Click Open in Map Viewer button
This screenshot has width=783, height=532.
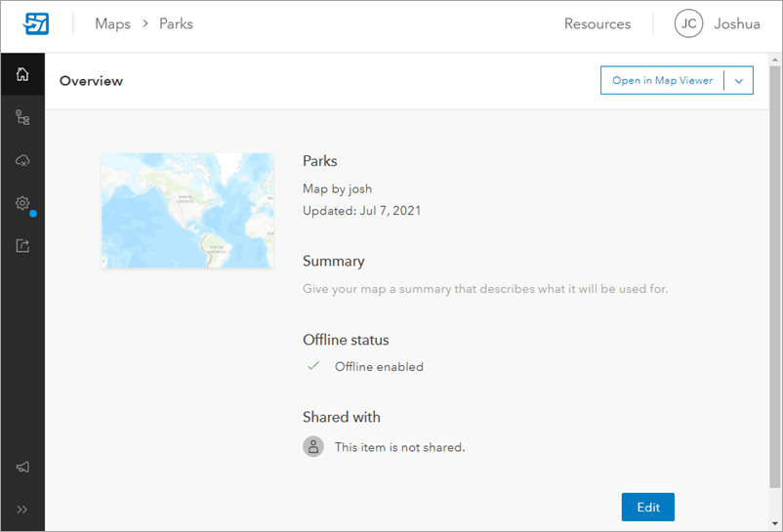(662, 80)
